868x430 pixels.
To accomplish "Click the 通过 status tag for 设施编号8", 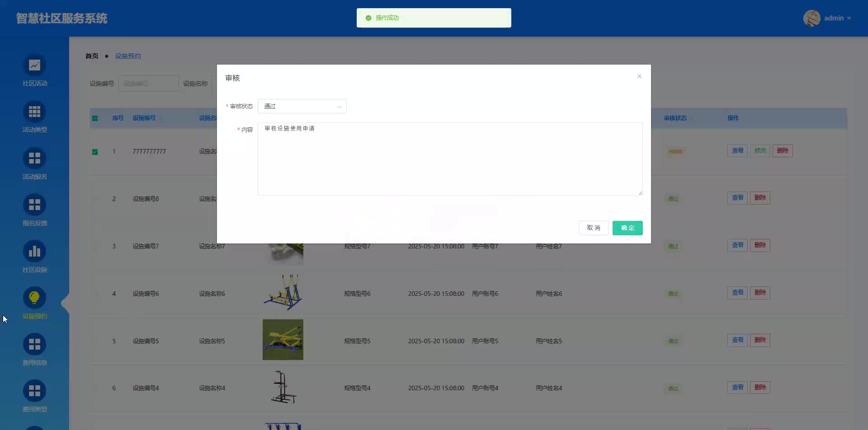I will tap(673, 199).
